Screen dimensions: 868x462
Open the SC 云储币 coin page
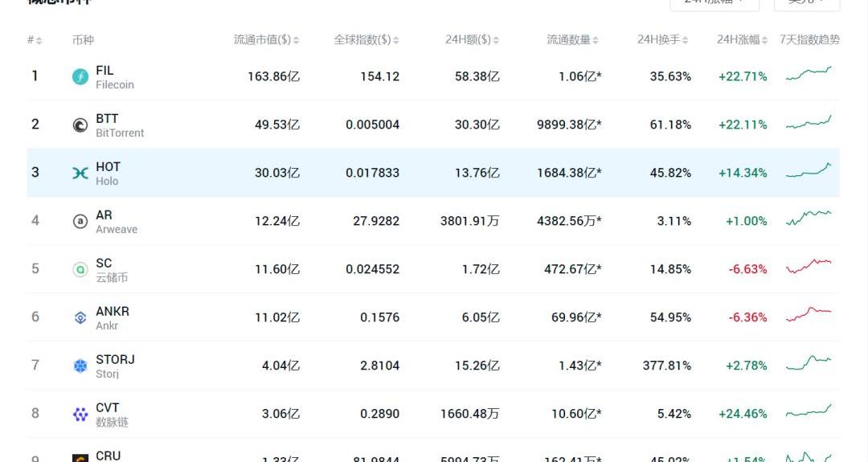click(111, 270)
